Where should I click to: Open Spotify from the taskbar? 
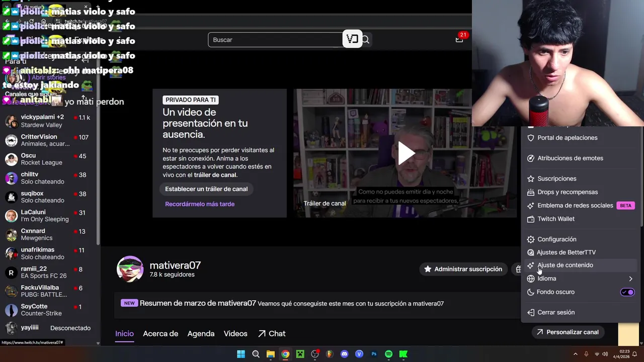(388, 354)
